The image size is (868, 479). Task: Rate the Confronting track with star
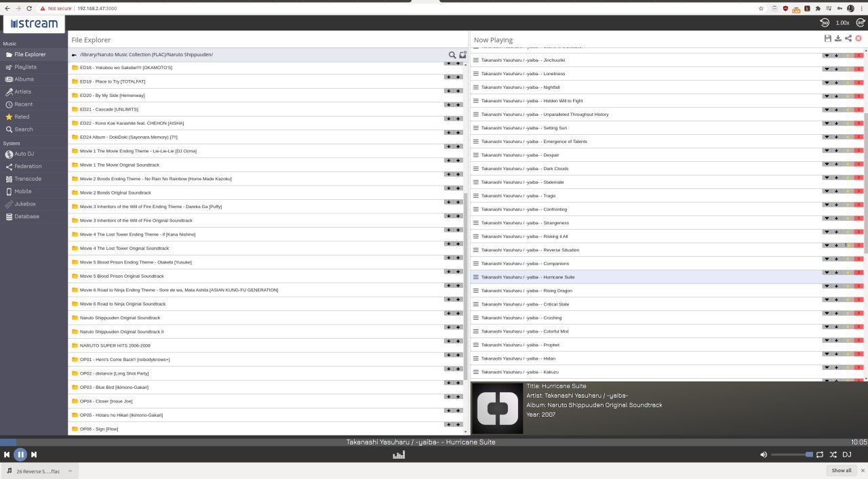(x=847, y=205)
